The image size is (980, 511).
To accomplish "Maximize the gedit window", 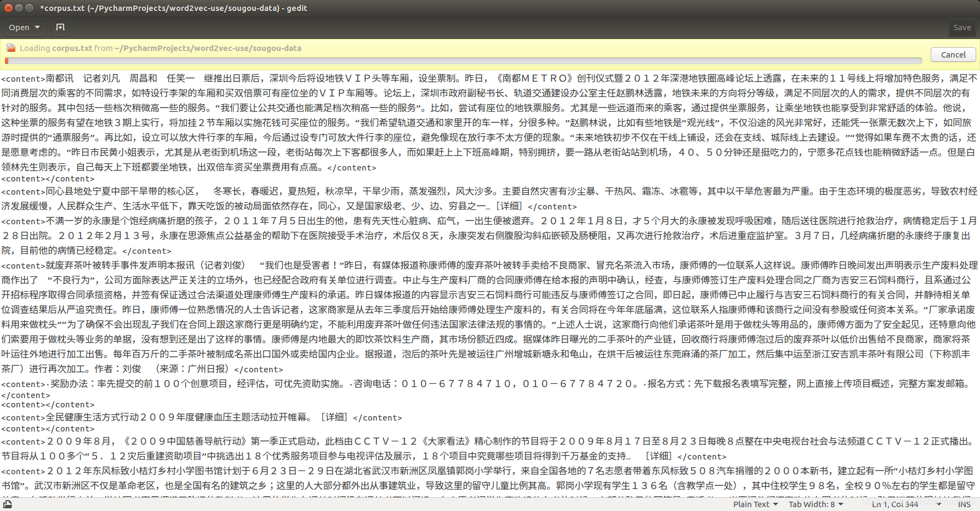I will [29, 8].
